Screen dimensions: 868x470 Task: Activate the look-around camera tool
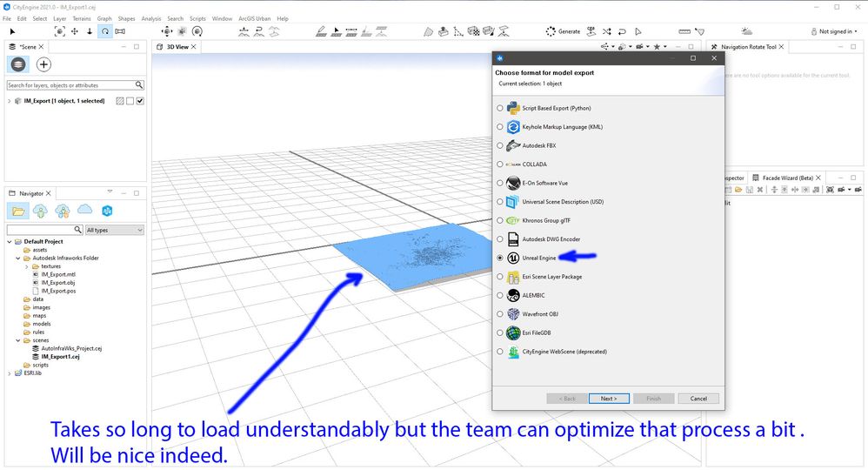click(120, 31)
